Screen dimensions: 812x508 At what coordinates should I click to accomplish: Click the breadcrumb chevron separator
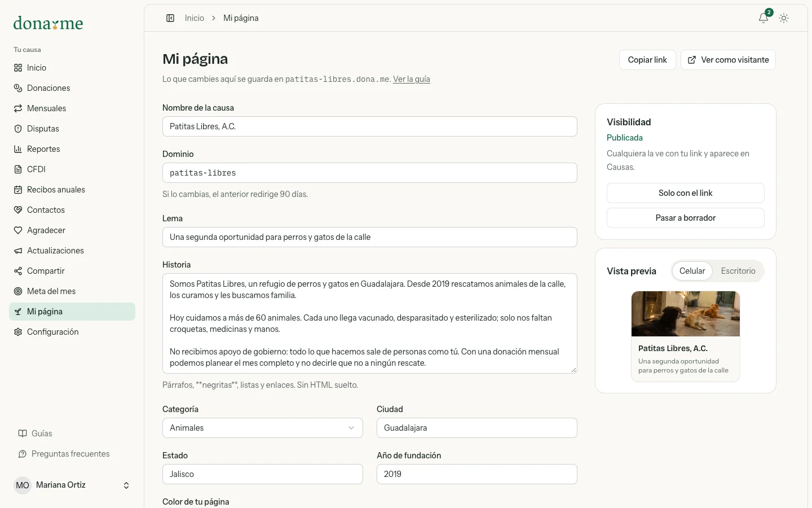[214, 18]
